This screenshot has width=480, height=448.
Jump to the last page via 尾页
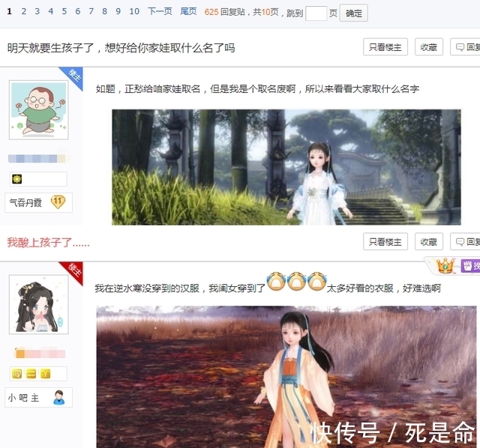point(188,12)
